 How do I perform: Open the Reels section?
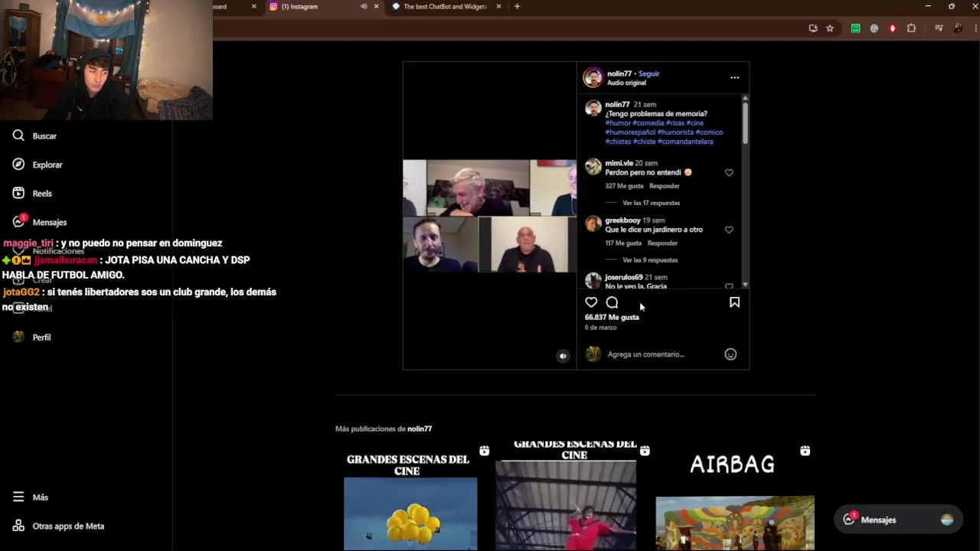point(32,194)
